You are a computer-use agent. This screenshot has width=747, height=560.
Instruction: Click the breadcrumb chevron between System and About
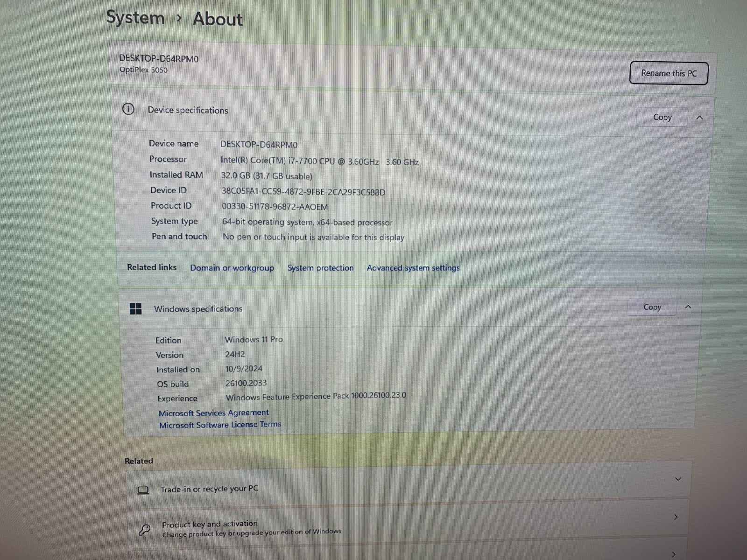(179, 19)
